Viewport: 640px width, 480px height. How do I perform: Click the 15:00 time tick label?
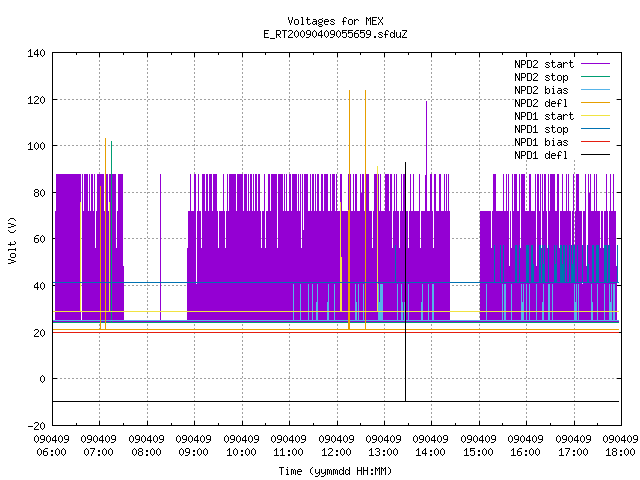click(478, 453)
